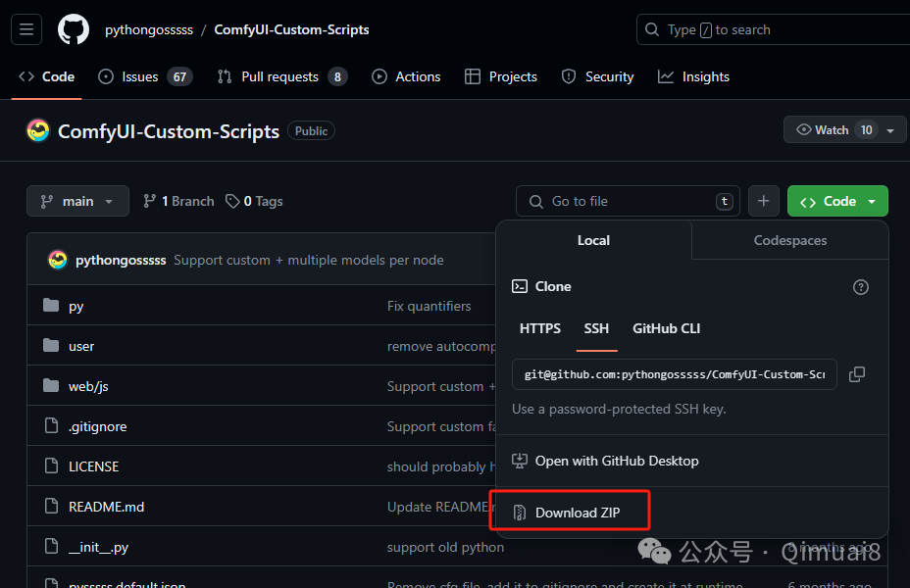910x588 pixels.
Task: Open pythongosssss author link in commit row
Action: tap(121, 260)
